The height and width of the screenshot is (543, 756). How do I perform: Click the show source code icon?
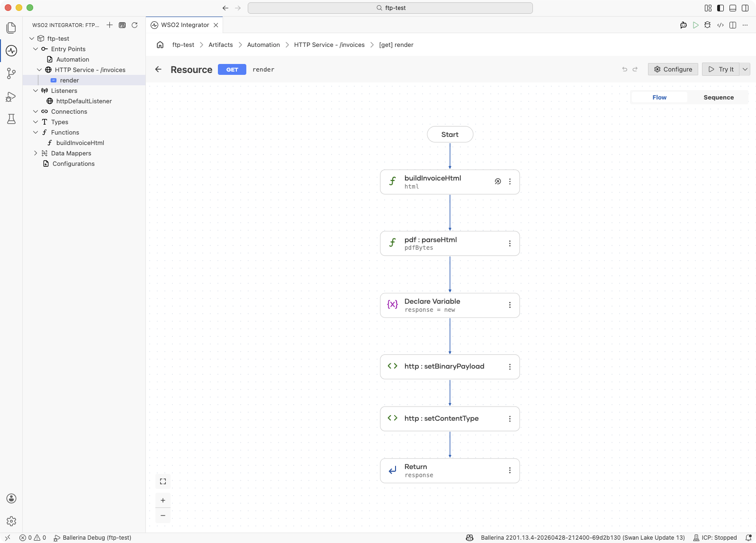pyautogui.click(x=720, y=25)
